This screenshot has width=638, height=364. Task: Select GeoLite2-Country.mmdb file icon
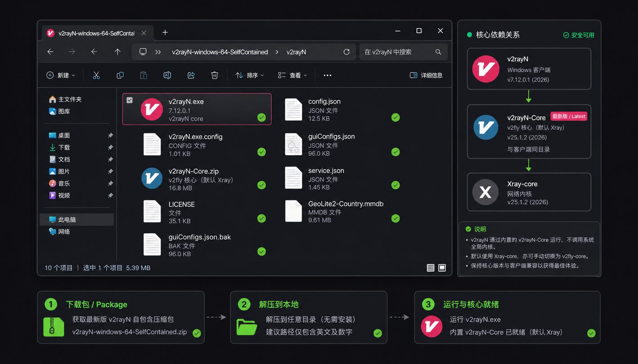coord(293,211)
